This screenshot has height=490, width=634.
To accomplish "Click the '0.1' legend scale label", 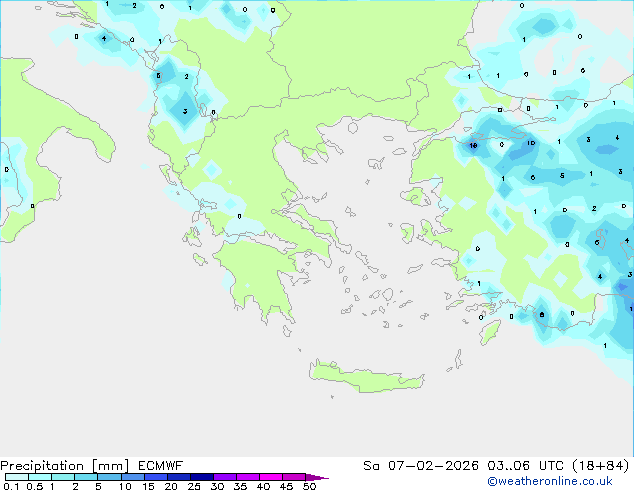I will click(x=11, y=486).
